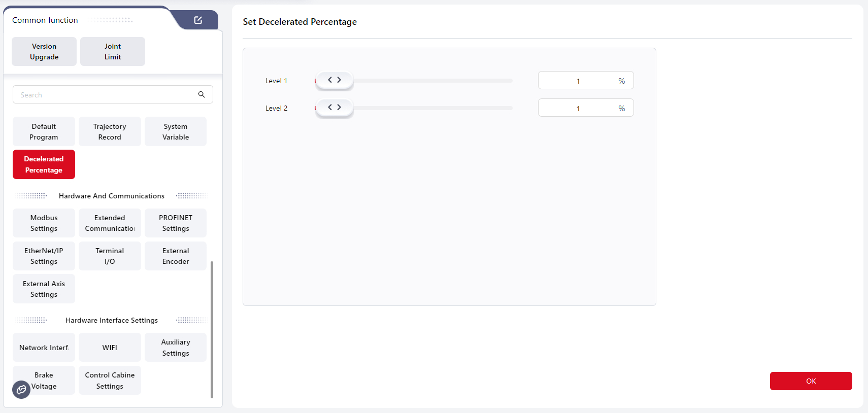Click the Level 2 percentage input field
Viewport: 868px width, 413px height.
click(x=578, y=108)
